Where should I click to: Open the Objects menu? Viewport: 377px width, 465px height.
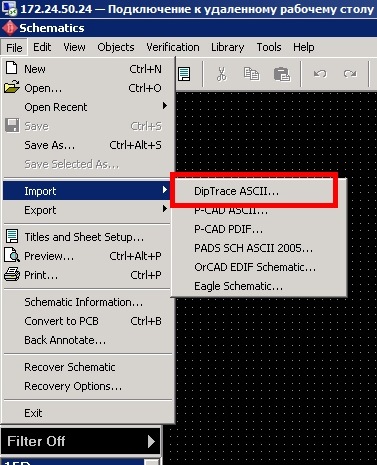116,47
